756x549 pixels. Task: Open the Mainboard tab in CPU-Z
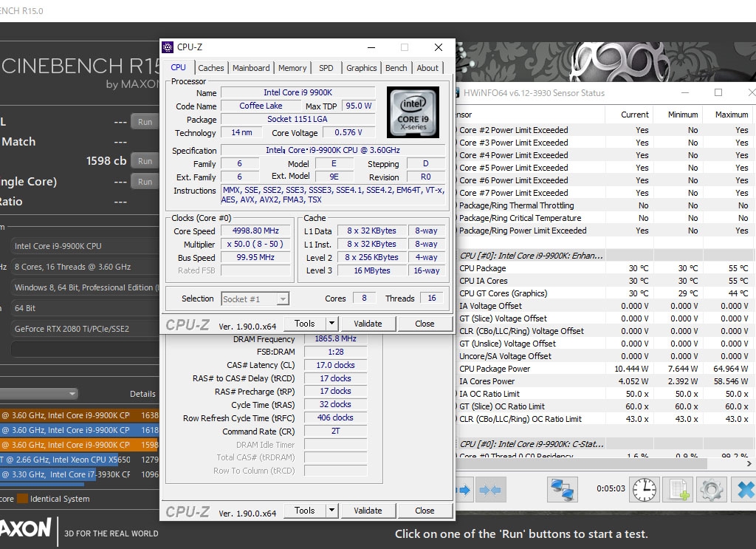click(x=251, y=67)
